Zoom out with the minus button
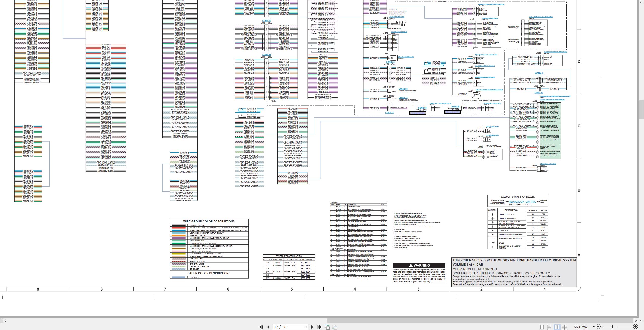This screenshot has height=330, width=644. tap(598, 327)
